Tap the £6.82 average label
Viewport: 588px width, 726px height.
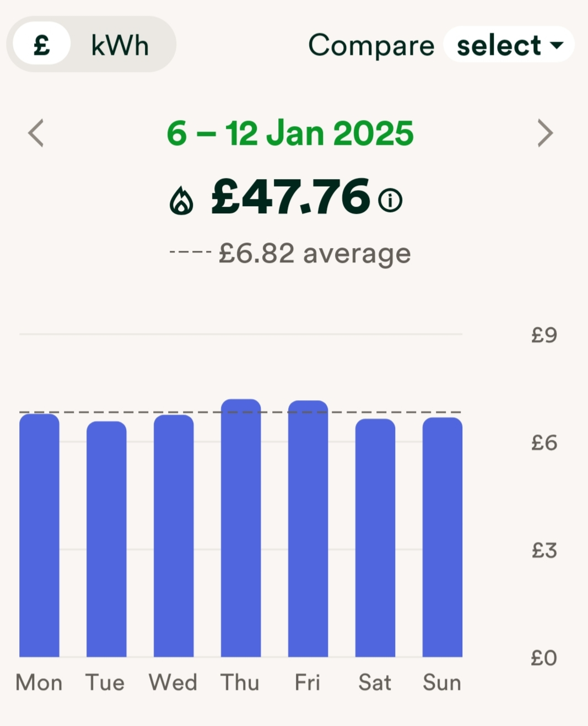[315, 254]
